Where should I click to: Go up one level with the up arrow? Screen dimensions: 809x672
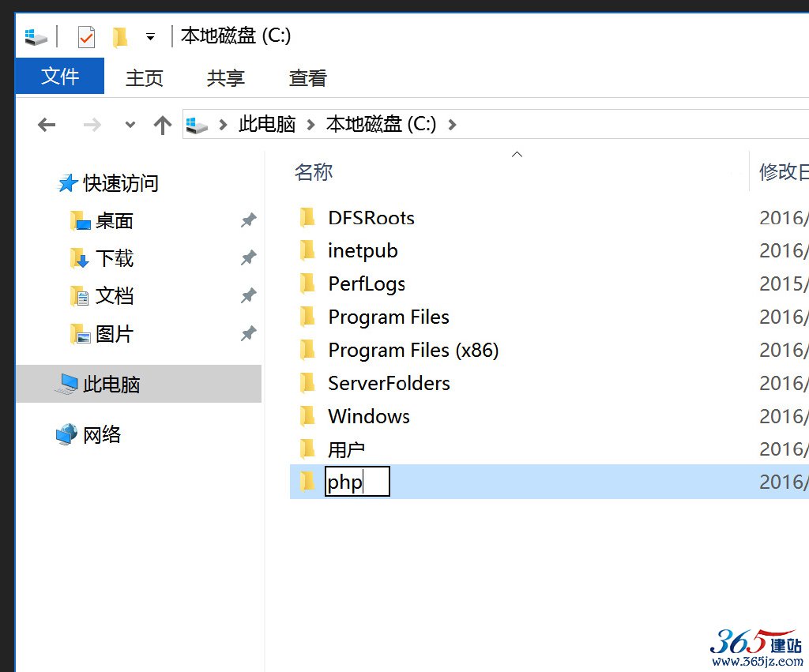pos(163,125)
